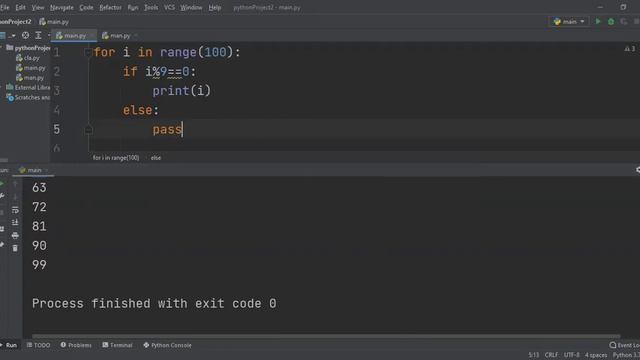This screenshot has width=640, height=360.
Task: Change the 4 spaces indent setting
Action: pos(596,355)
